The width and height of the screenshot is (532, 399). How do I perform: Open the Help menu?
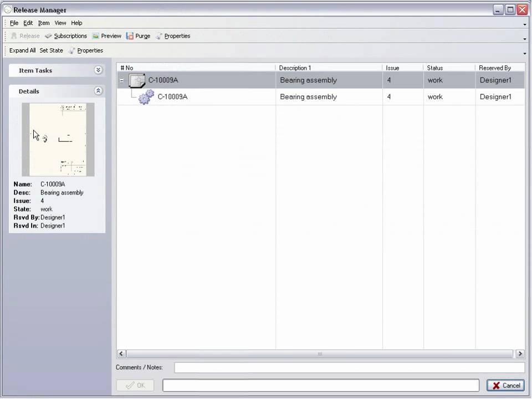coord(76,23)
